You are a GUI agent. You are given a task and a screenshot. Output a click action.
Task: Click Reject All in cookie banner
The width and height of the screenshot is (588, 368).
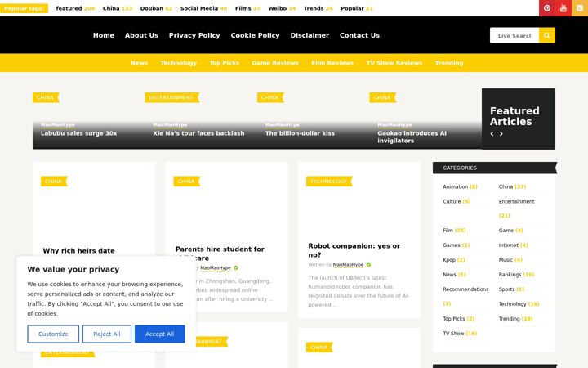pyautogui.click(x=107, y=334)
